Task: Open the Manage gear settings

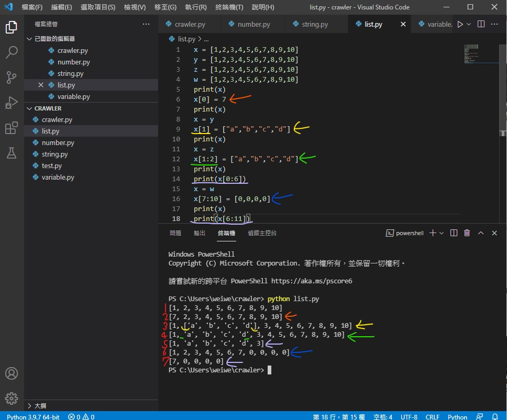Action: pyautogui.click(x=12, y=399)
